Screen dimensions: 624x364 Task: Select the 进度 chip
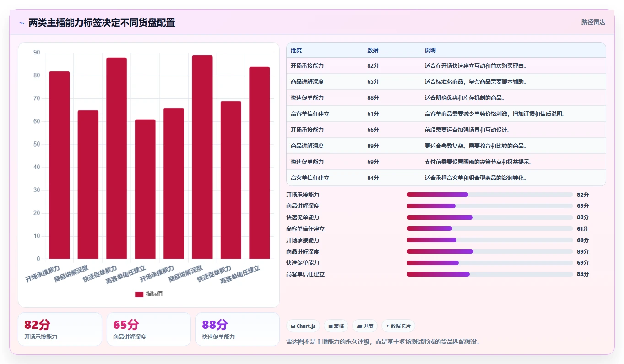point(365,326)
